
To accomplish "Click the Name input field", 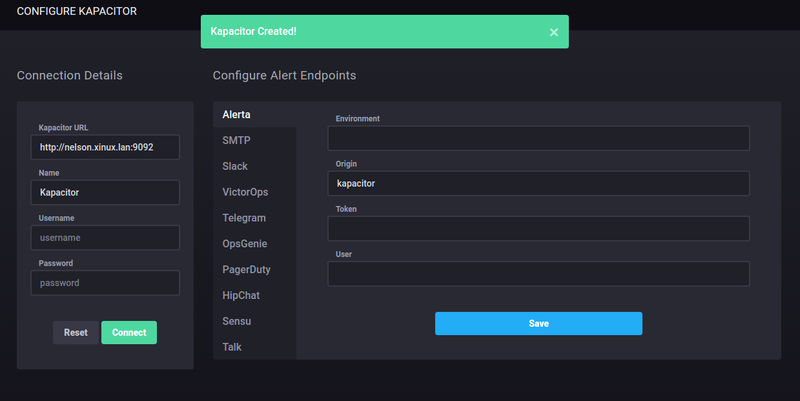I will tap(105, 192).
